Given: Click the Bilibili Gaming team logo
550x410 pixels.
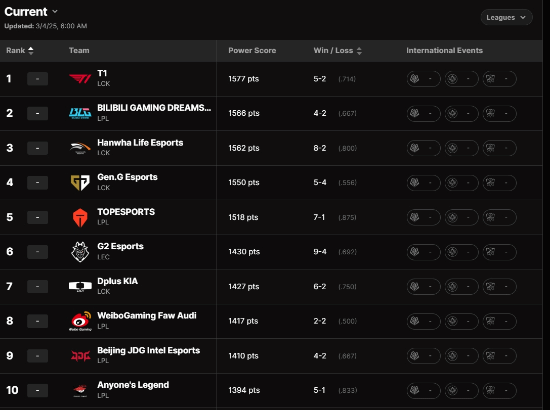Looking at the screenshot, I should (x=80, y=113).
